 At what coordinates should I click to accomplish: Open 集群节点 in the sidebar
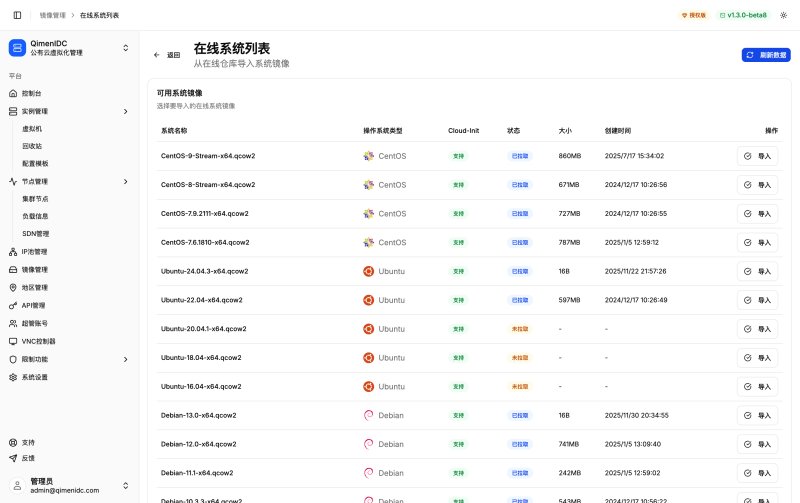point(35,199)
